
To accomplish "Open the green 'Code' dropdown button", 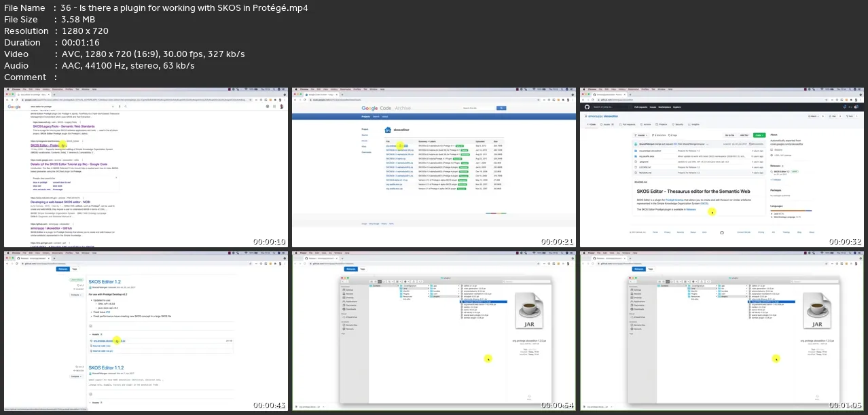I will coord(759,136).
